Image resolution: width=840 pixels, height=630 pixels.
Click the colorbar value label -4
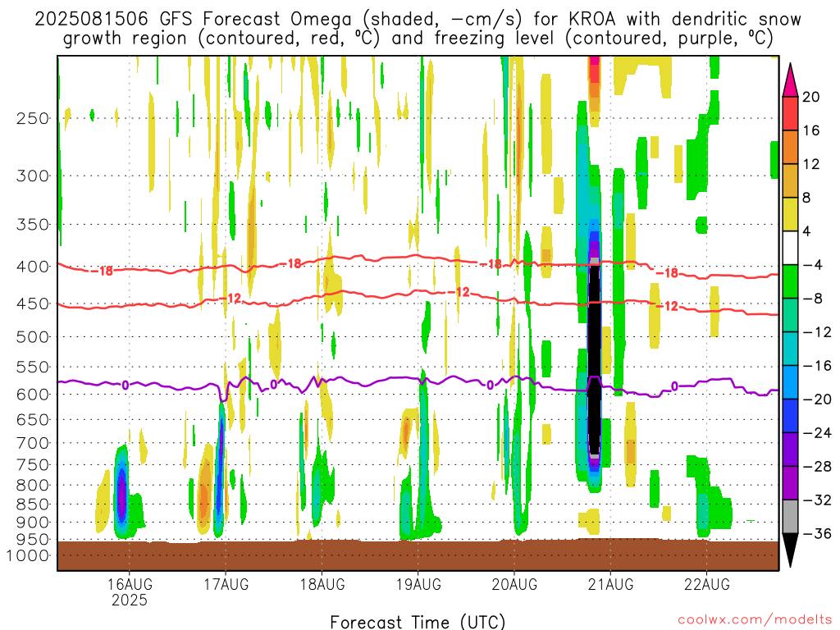[813, 265]
